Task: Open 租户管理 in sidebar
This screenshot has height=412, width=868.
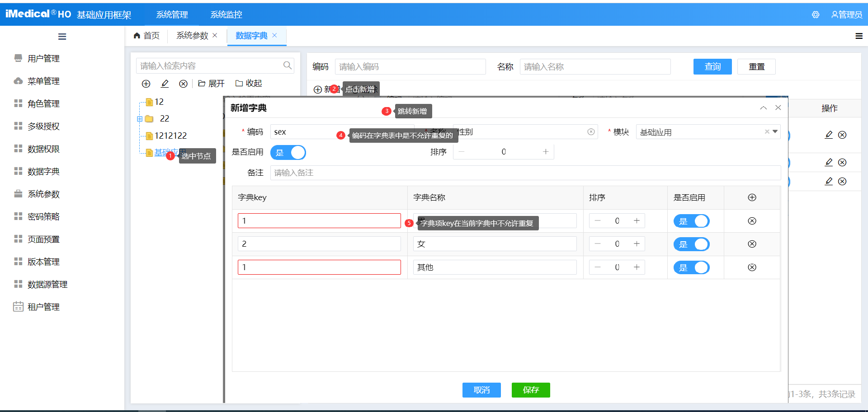Action: tap(43, 307)
